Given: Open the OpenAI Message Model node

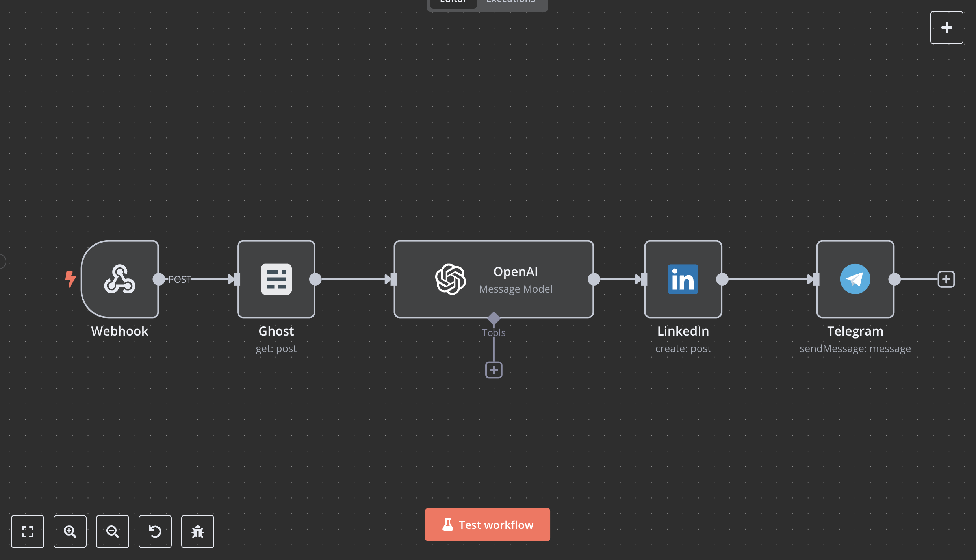Looking at the screenshot, I should [x=494, y=279].
